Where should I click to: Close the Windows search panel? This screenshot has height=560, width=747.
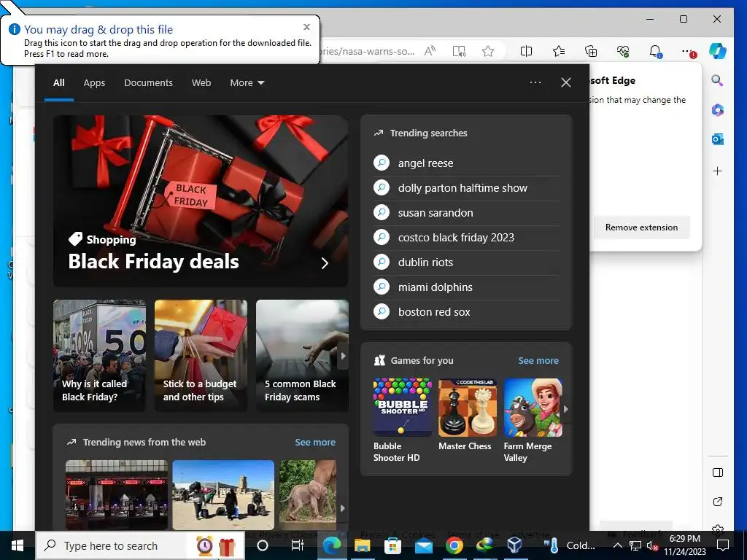(x=566, y=82)
